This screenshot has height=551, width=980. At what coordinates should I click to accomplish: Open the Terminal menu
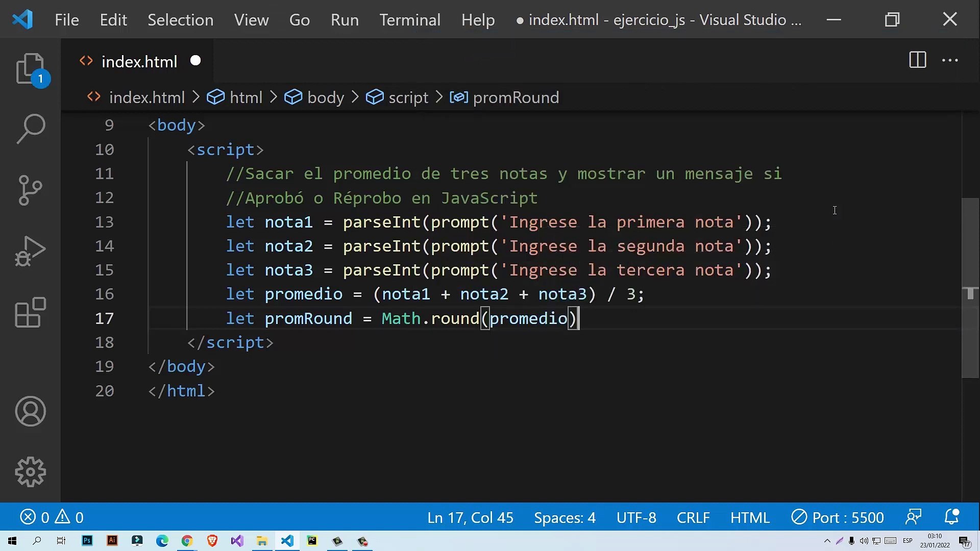click(409, 20)
